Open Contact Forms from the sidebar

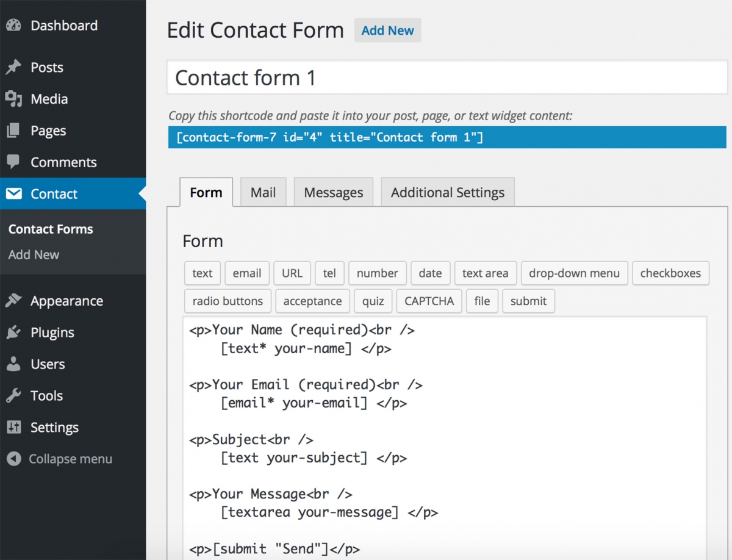(x=51, y=229)
